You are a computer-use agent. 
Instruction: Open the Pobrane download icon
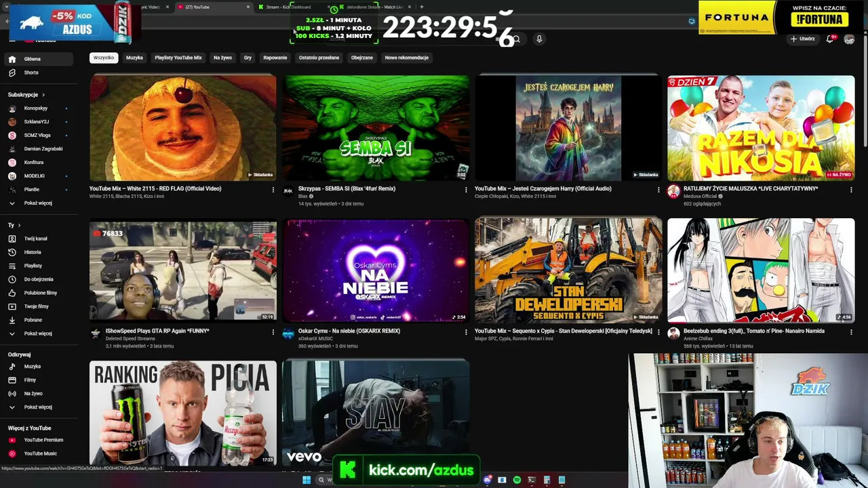12,320
